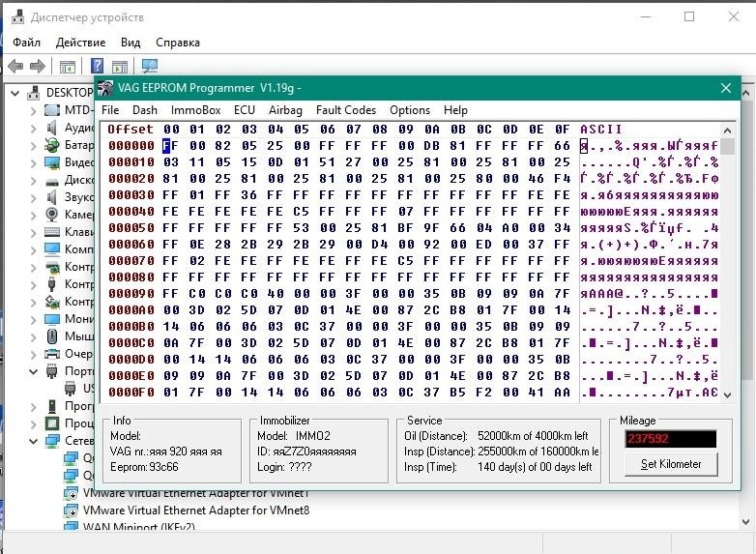Collapse Сетев network adapters chevron
Screen dimensions: 756x554
(x=33, y=441)
